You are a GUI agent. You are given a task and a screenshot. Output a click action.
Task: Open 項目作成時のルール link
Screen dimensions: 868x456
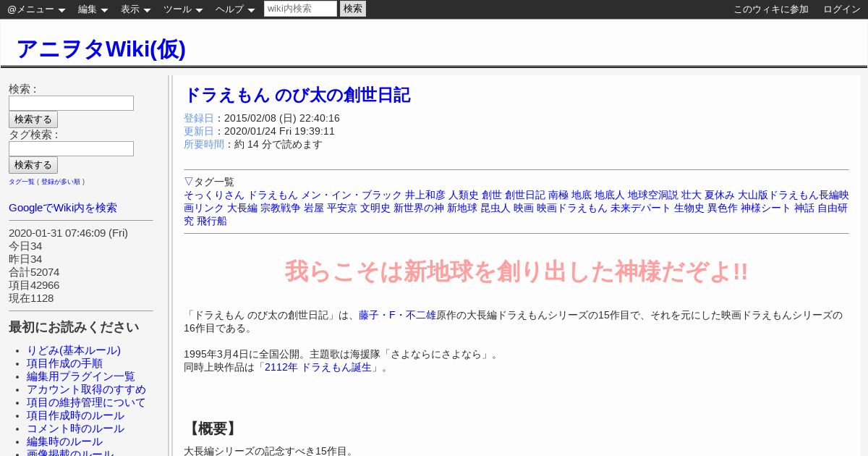(x=75, y=415)
